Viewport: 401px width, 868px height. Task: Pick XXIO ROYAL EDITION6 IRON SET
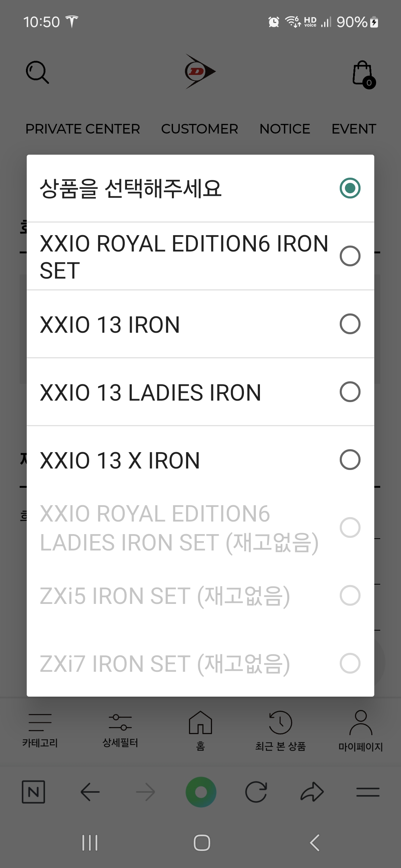tap(350, 256)
